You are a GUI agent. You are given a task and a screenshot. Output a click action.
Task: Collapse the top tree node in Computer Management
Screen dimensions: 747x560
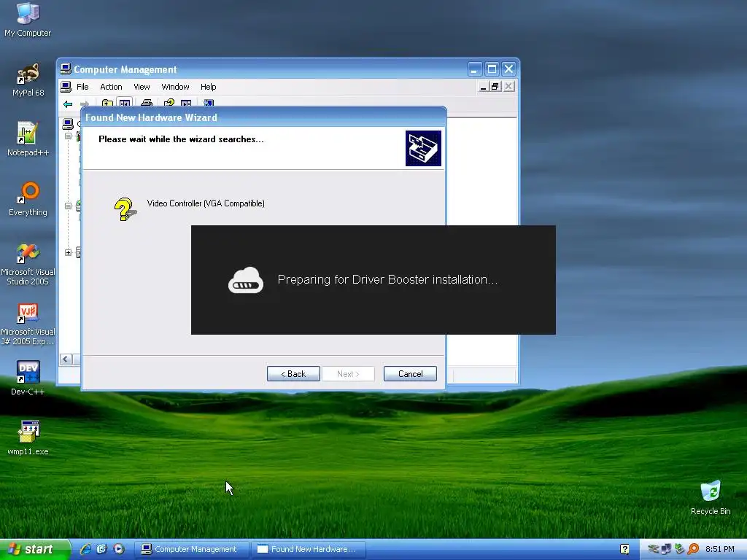(x=68, y=136)
